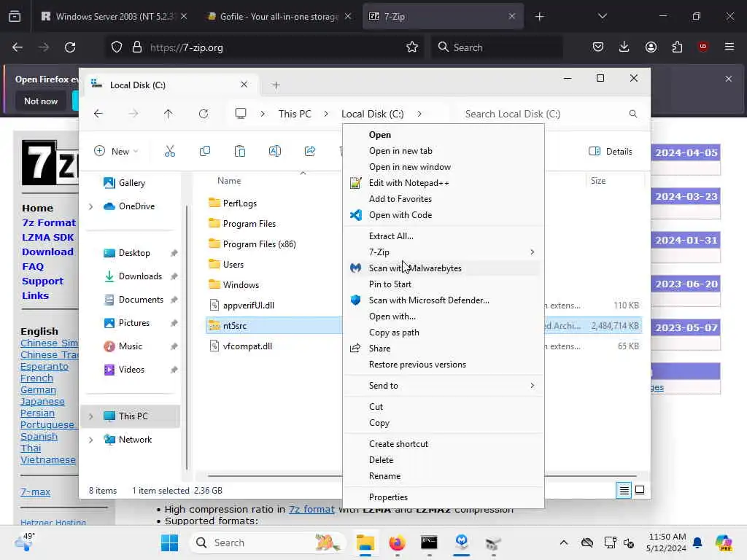Viewport: 747px width, 560px height.
Task: Open Firefox downloads panel
Action: pos(624,47)
